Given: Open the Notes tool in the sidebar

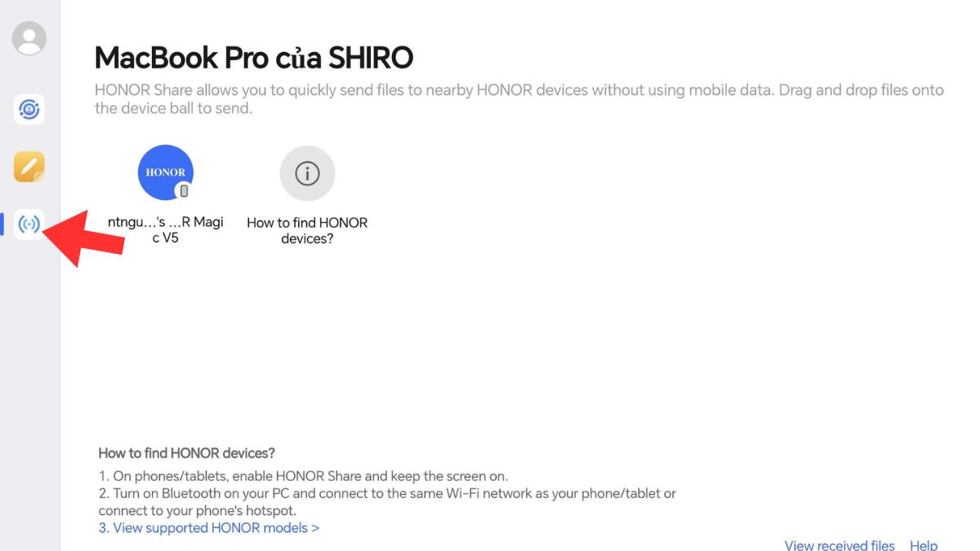Looking at the screenshot, I should coord(28,166).
